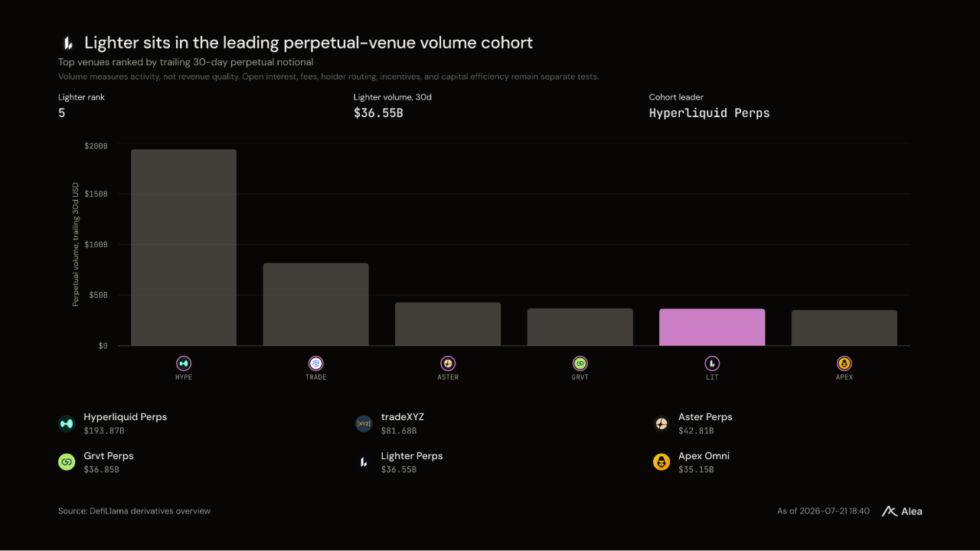Screen dimensions: 980x551
Task: Select the TRADE icon on the chart axis
Action: pyautogui.click(x=315, y=364)
